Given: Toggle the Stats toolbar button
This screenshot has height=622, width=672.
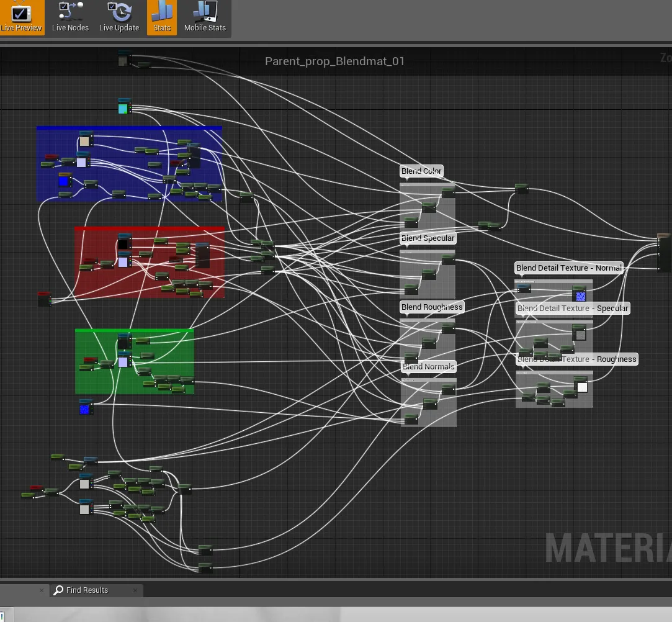Looking at the screenshot, I should pos(162,17).
